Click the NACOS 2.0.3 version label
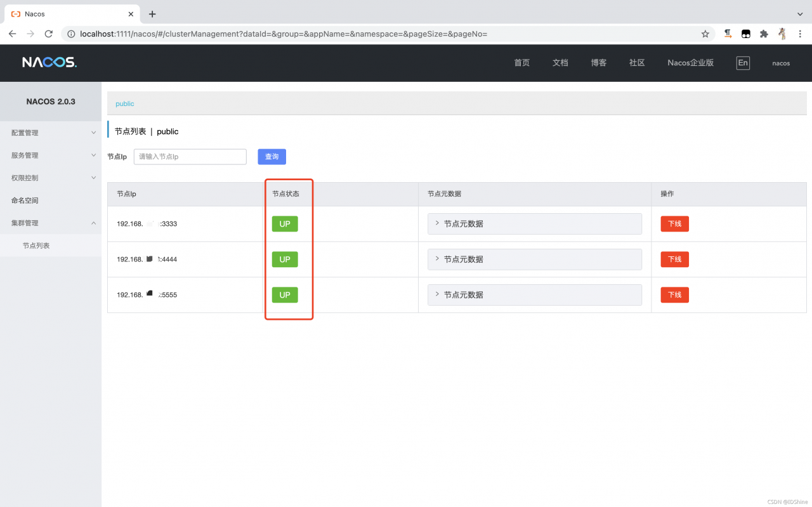Viewport: 812px width, 507px height. click(x=51, y=102)
